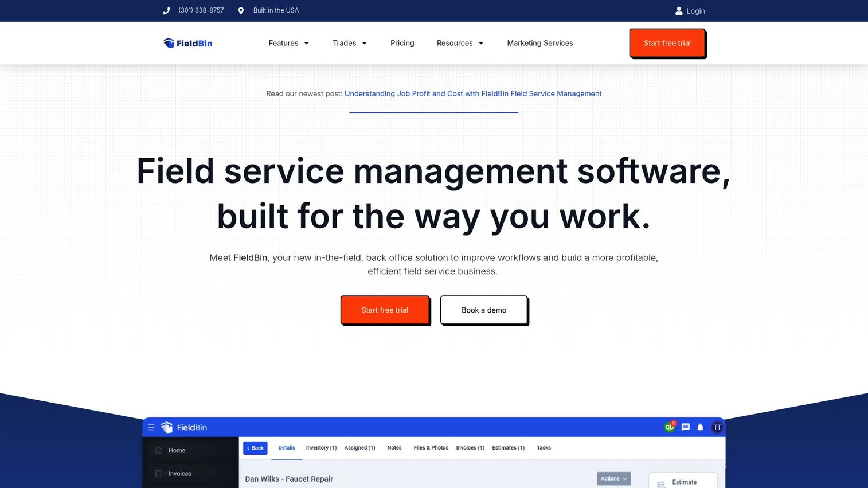Click the Built in the USA text
Screen dimensions: 868x488
click(276, 10)
